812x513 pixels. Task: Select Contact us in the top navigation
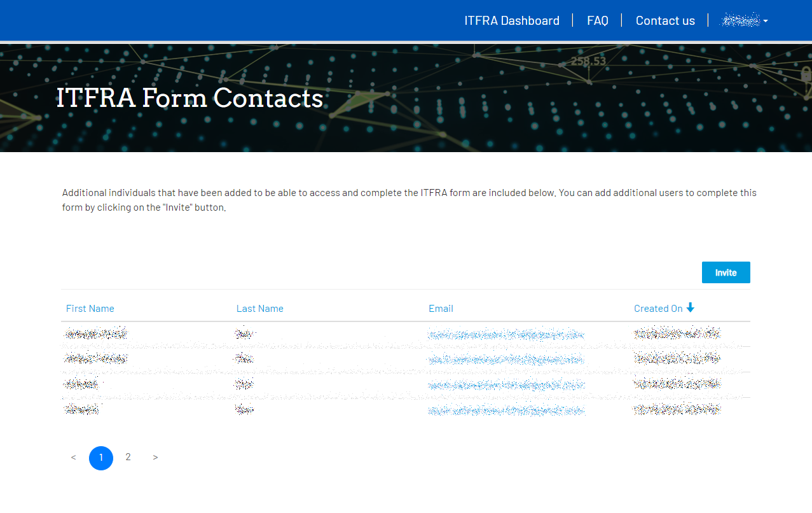pos(665,20)
